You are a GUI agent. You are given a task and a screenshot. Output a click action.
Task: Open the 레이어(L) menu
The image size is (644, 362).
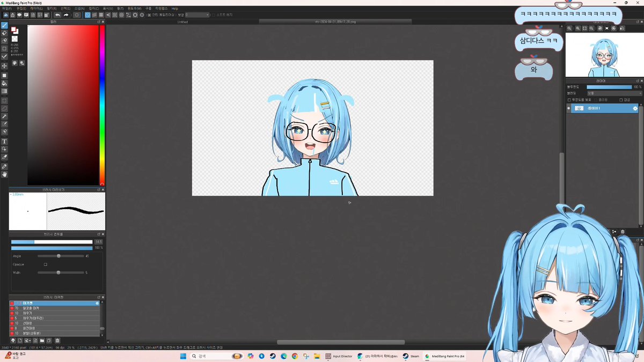point(36,9)
